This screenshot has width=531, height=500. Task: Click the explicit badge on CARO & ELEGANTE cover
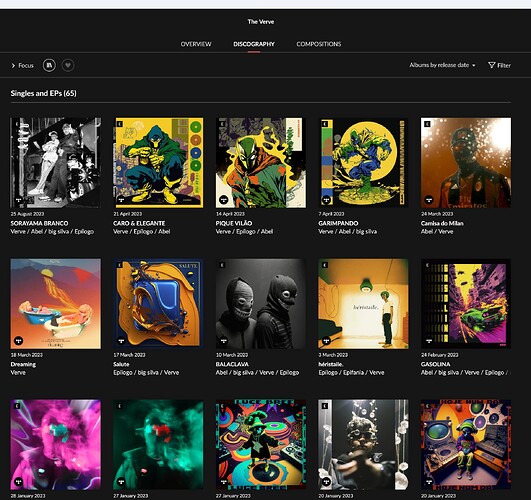click(x=119, y=124)
